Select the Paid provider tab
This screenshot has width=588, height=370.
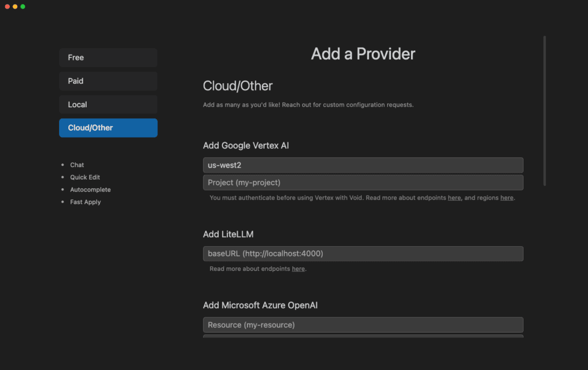(x=108, y=81)
